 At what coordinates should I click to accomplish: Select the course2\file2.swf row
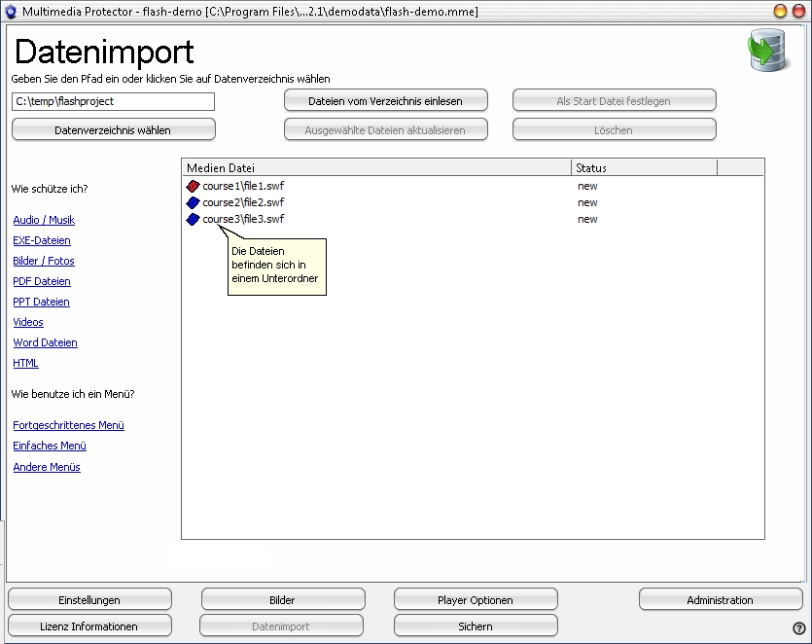(x=243, y=202)
